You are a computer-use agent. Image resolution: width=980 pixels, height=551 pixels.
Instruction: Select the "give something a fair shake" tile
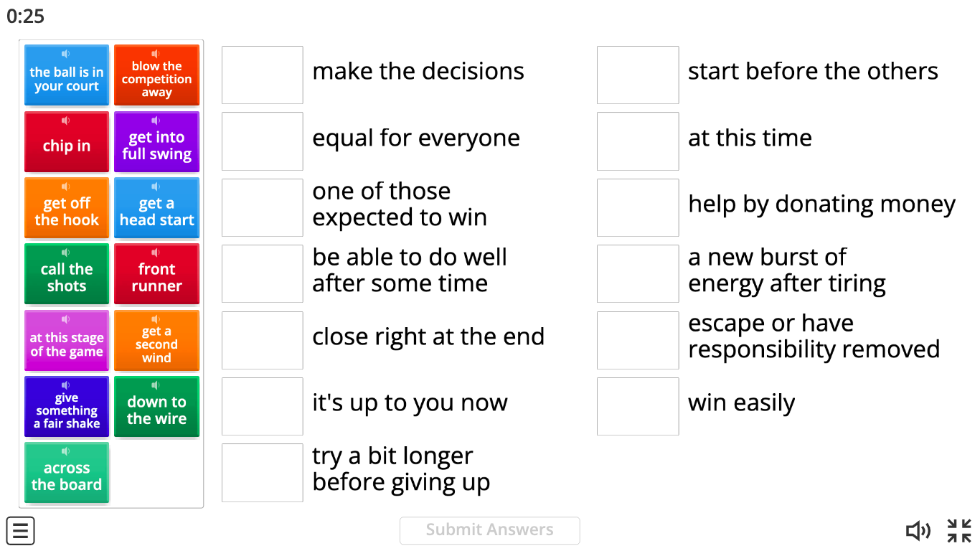pos(66,406)
